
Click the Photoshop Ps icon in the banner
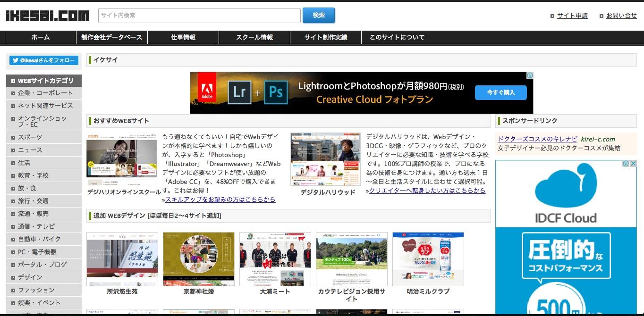click(276, 91)
